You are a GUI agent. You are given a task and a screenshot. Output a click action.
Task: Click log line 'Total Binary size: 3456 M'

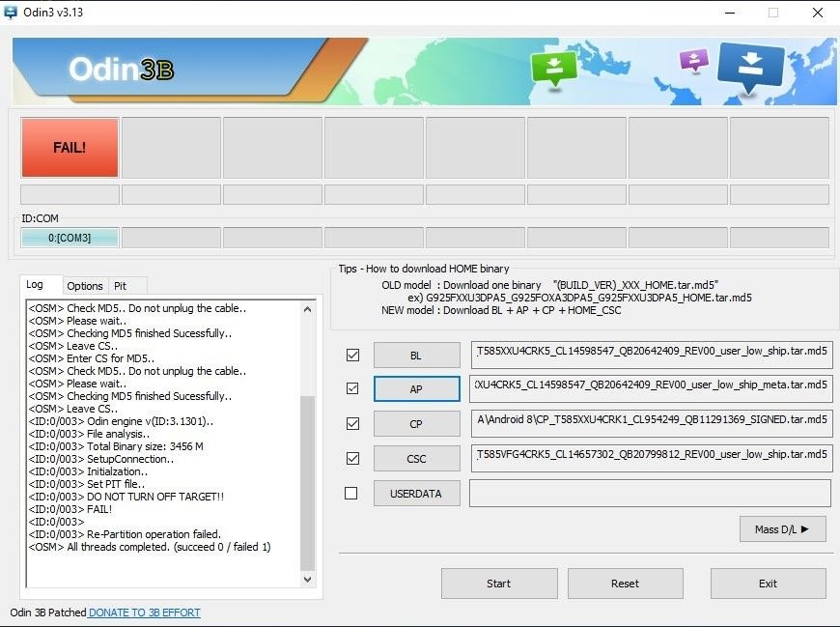coord(116,446)
